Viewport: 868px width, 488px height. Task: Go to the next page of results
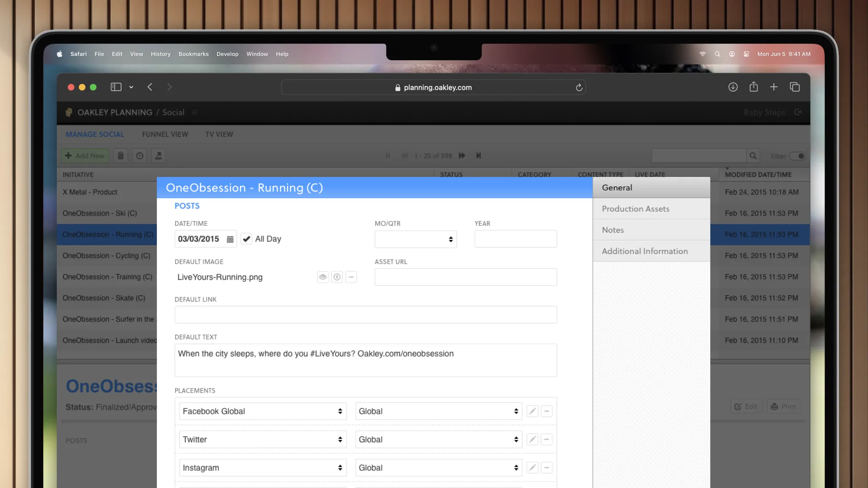tap(462, 156)
